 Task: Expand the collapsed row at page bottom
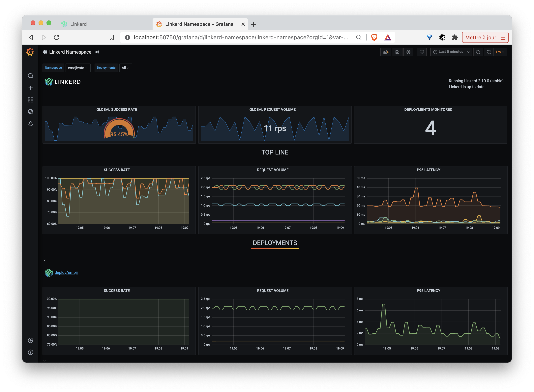coord(44,361)
